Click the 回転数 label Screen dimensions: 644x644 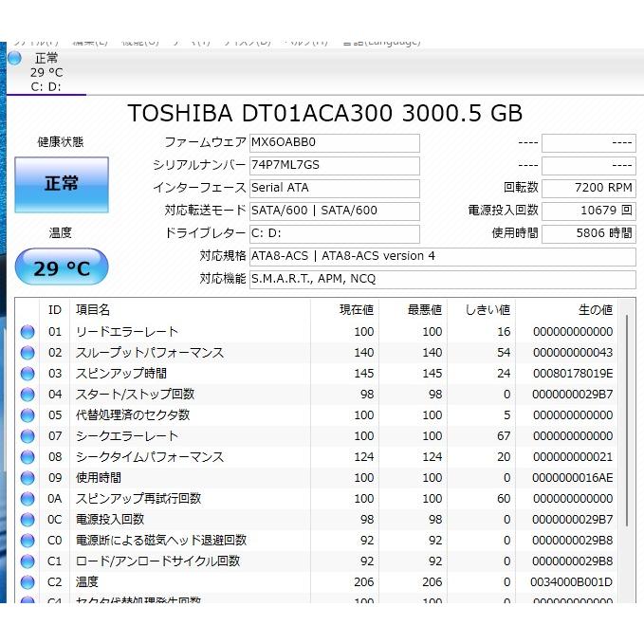coord(521,188)
